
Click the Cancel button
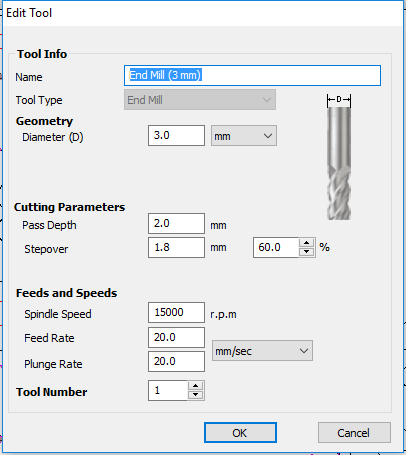(x=354, y=433)
